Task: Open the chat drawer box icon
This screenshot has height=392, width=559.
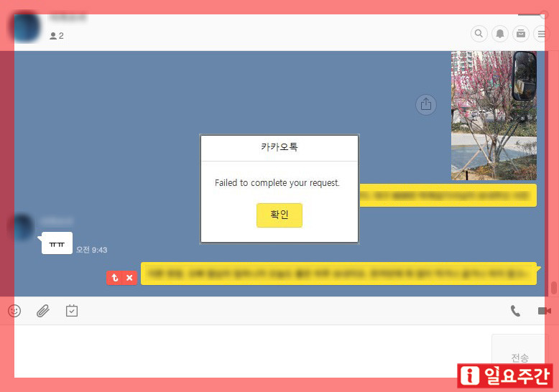Action: click(520, 34)
